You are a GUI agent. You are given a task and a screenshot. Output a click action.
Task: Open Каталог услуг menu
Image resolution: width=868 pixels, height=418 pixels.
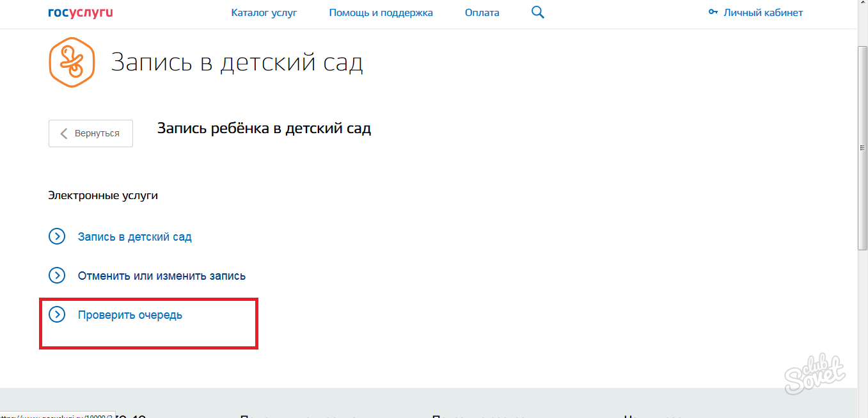click(264, 12)
